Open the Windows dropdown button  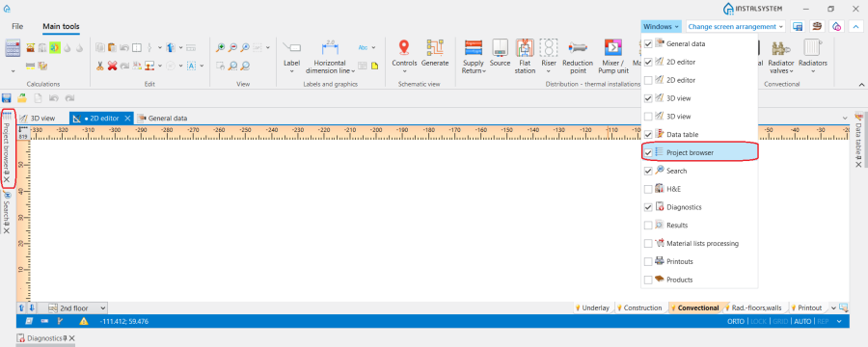tap(662, 27)
